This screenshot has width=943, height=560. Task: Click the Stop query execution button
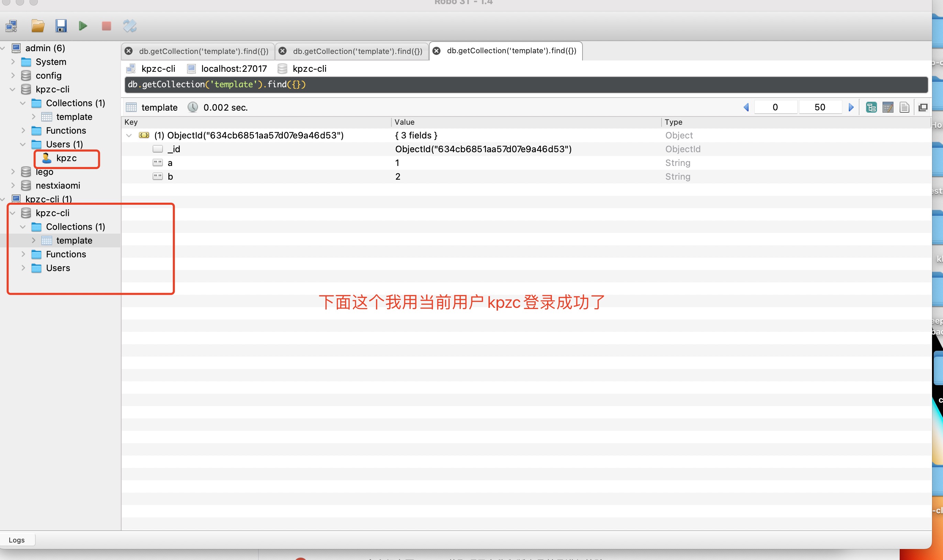(106, 26)
